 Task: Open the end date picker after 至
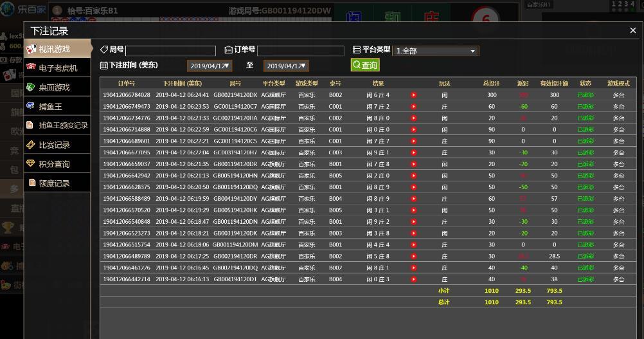point(286,66)
